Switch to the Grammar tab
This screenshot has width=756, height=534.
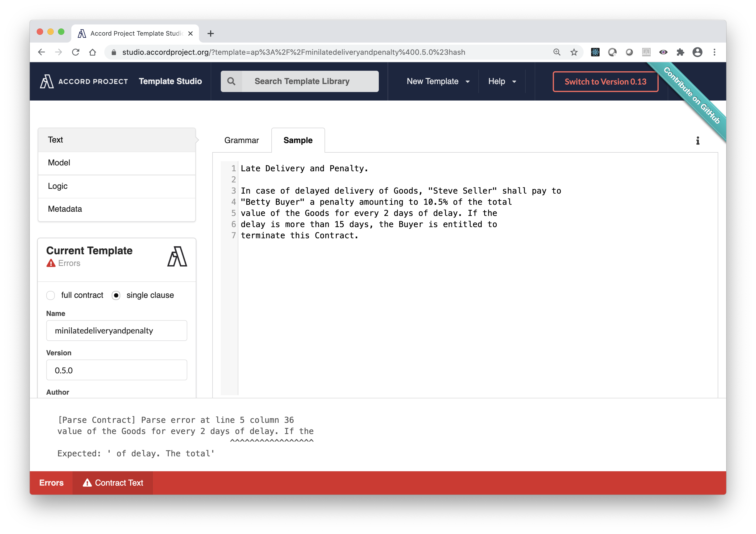point(242,140)
